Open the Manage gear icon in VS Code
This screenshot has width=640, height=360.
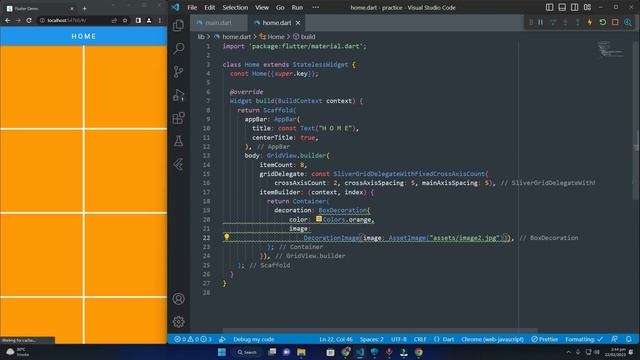click(x=178, y=322)
